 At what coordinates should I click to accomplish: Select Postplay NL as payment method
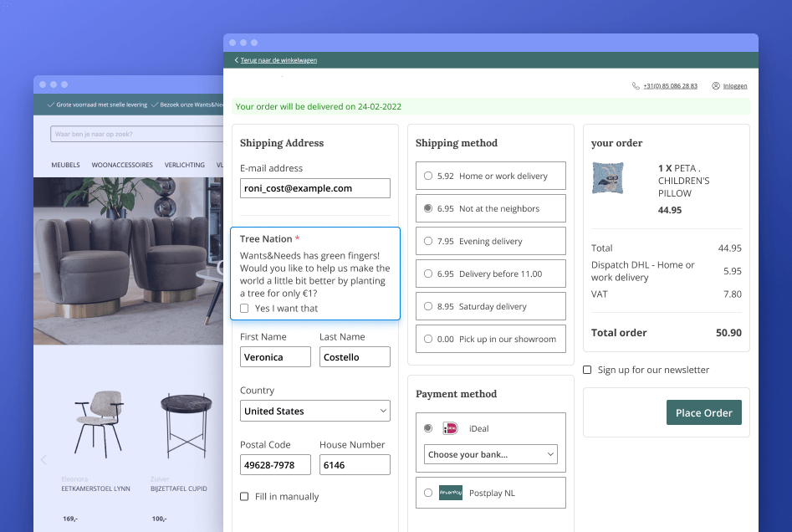[427, 493]
